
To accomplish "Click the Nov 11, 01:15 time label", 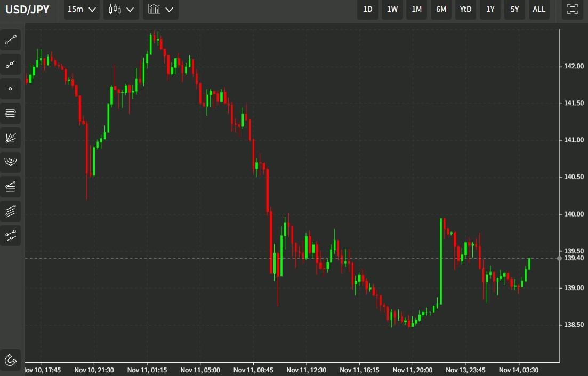I will click(x=147, y=370).
